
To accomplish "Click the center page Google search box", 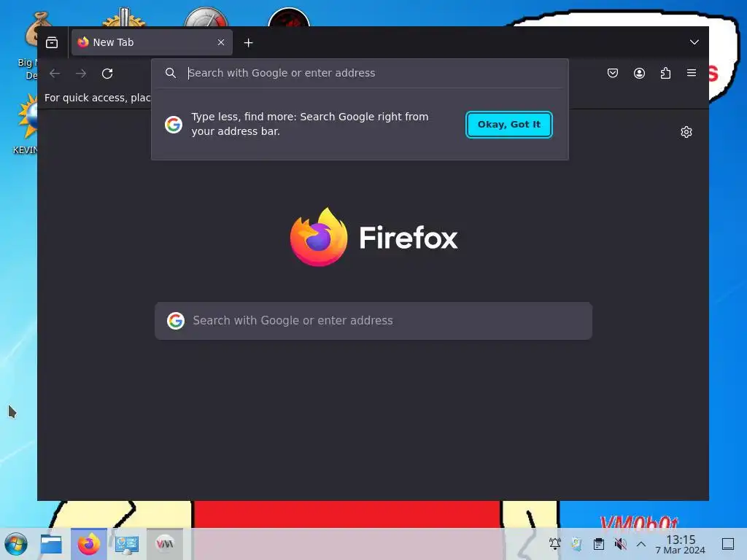I will 373,321.
